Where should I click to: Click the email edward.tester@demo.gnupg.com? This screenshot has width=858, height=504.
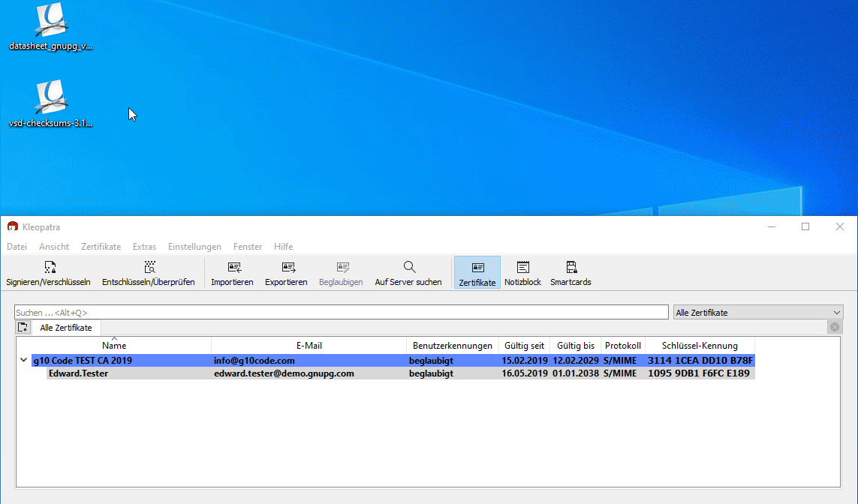tap(284, 373)
